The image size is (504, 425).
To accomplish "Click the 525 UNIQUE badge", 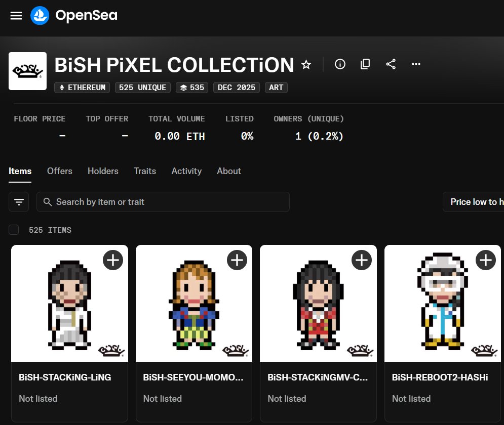I will click(143, 88).
